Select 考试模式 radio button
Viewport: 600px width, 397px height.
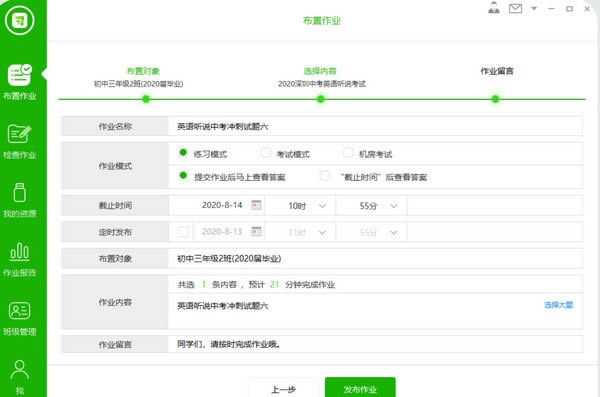pyautogui.click(x=266, y=152)
